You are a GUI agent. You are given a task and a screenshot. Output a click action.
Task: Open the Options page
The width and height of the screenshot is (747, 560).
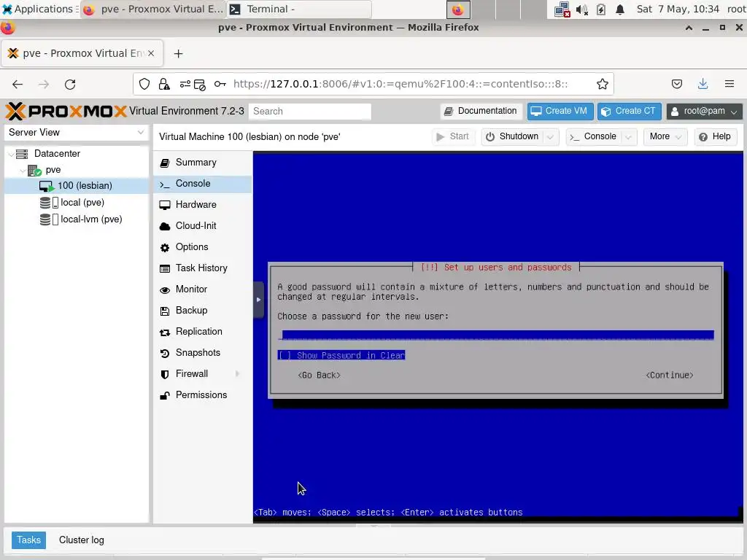(192, 246)
